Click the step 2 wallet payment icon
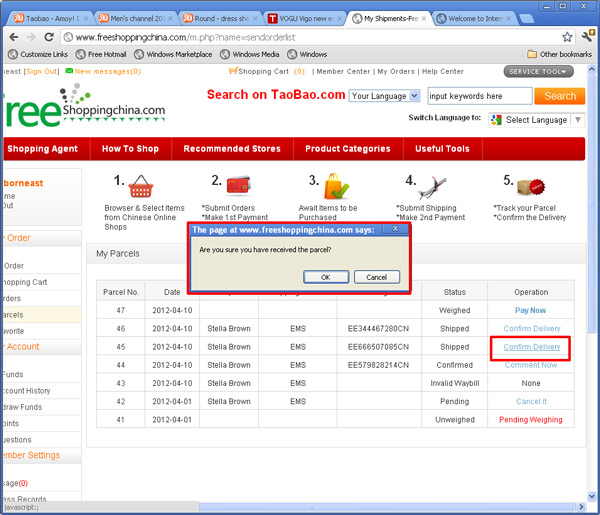Screen dimensions: 600x515 (x=238, y=184)
